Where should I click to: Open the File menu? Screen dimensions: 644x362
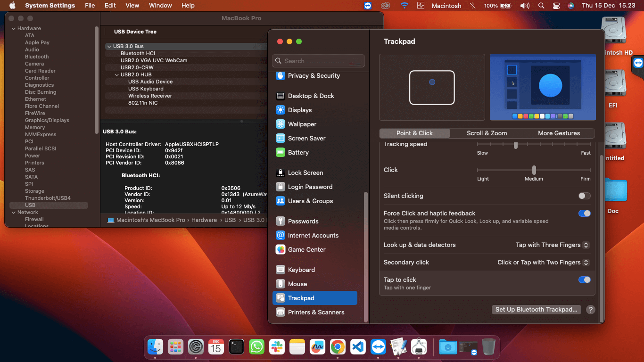pos(90,6)
